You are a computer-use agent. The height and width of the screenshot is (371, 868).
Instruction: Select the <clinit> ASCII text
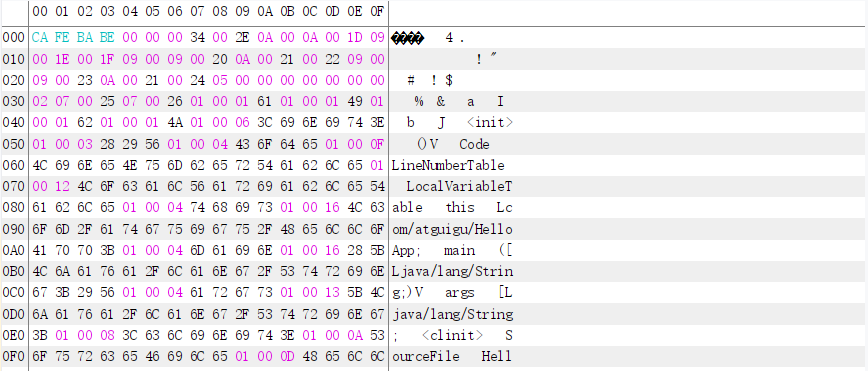(x=452, y=335)
